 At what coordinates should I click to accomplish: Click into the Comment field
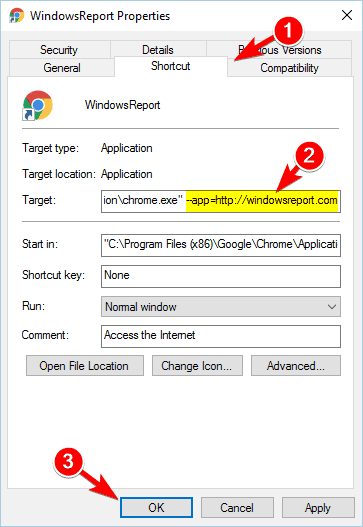(220, 336)
